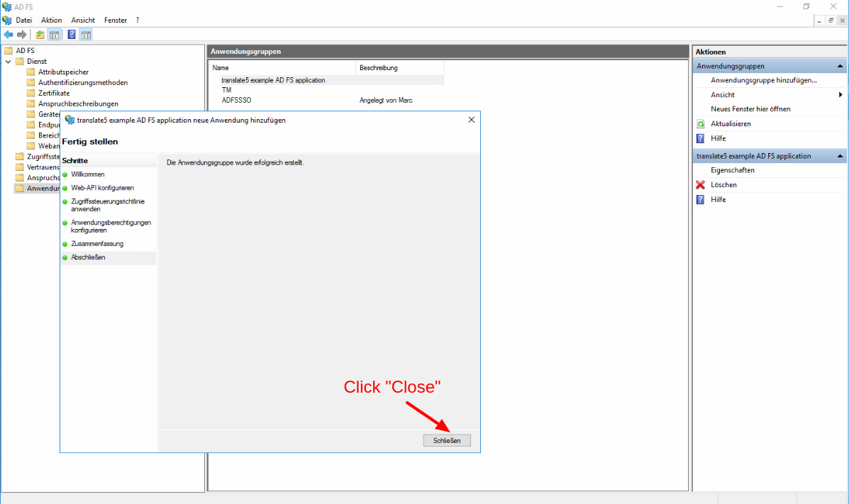
Task: Toggle the console tree show/hide toolbar icon
Action: click(x=54, y=35)
